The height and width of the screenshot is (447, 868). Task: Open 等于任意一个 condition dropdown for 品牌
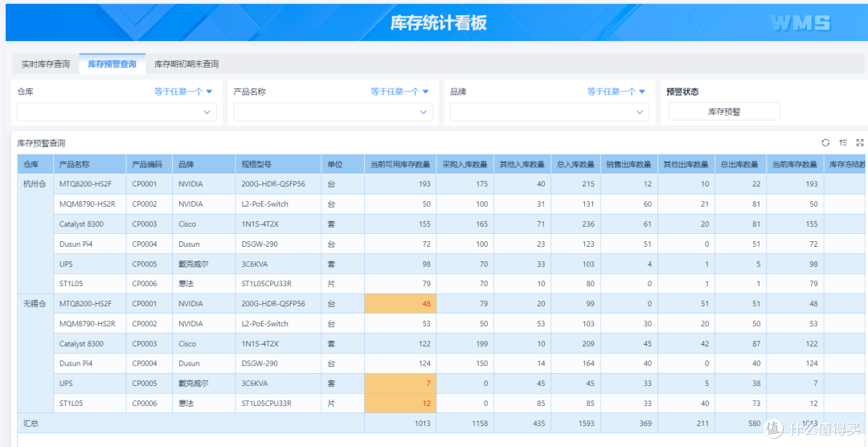pyautogui.click(x=616, y=92)
